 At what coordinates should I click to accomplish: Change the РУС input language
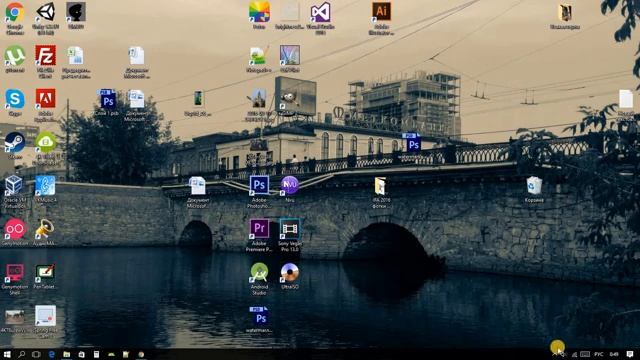(x=599, y=354)
